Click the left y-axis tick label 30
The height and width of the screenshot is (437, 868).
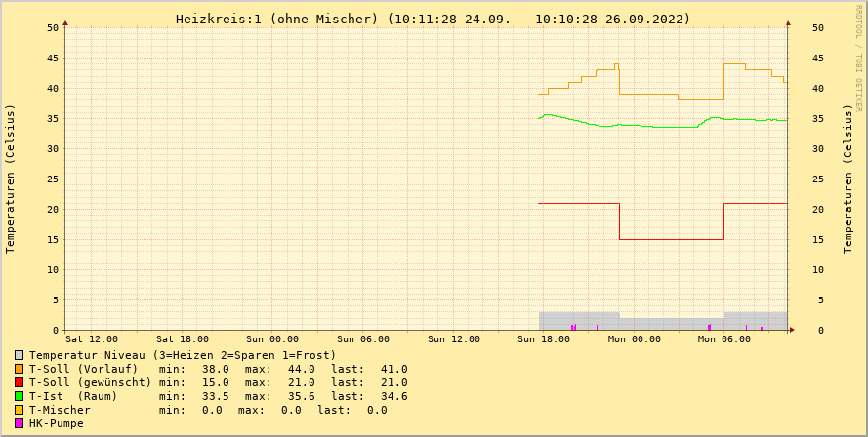tap(52, 149)
